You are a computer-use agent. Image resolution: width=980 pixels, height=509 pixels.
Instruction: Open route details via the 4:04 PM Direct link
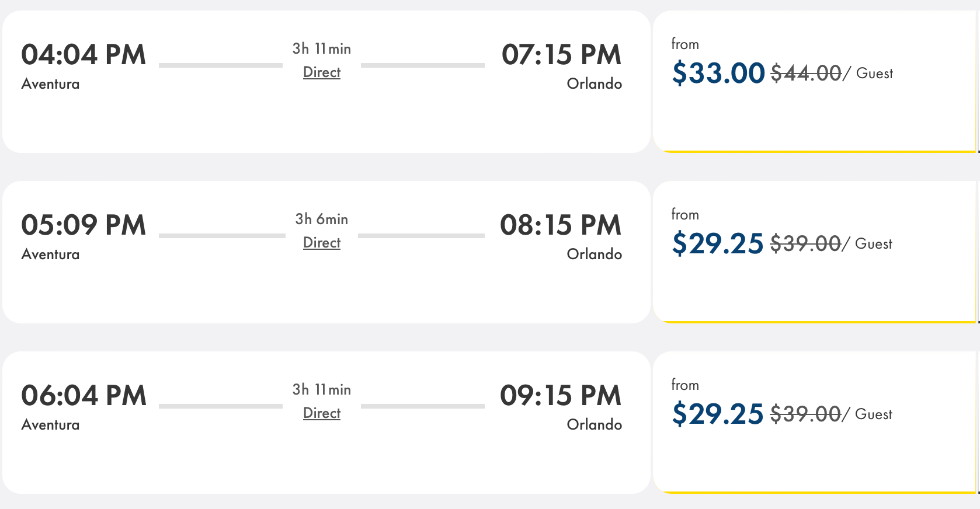(321, 72)
